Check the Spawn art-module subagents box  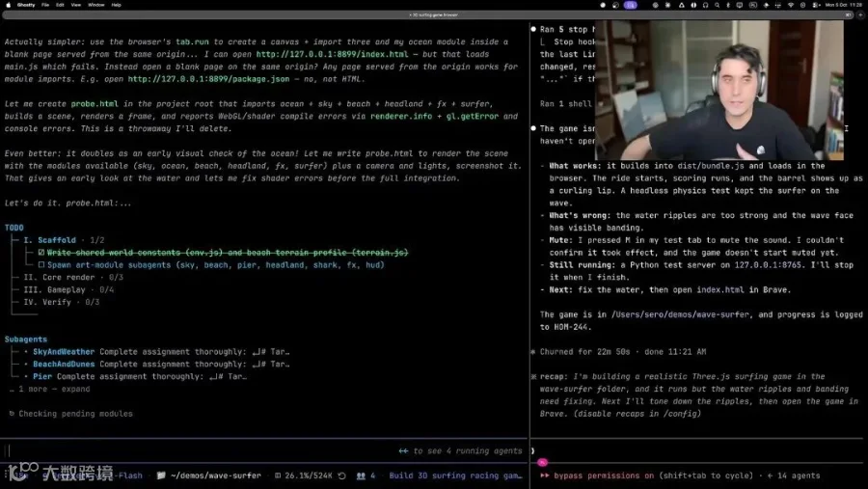[x=41, y=265]
